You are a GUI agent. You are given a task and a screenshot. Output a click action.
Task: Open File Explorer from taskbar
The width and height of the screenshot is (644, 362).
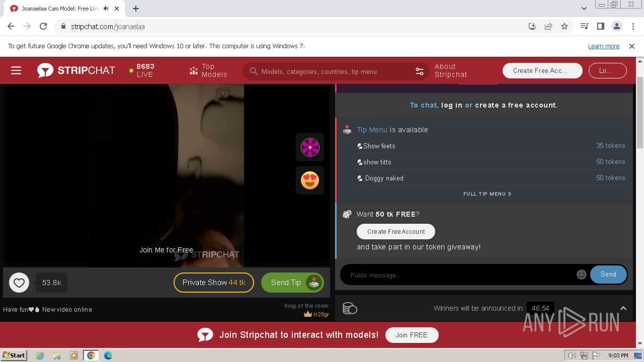pos(57,355)
